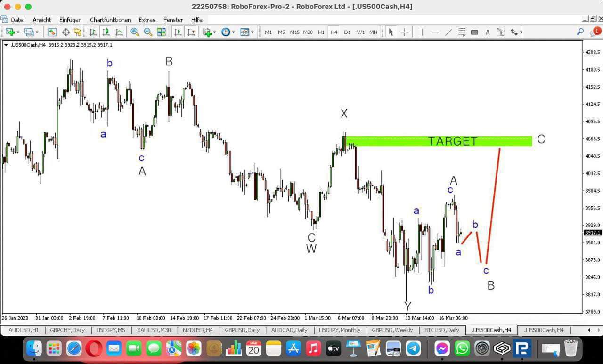
Task: Select the Fibonacci retracement tool
Action: [x=462, y=32]
